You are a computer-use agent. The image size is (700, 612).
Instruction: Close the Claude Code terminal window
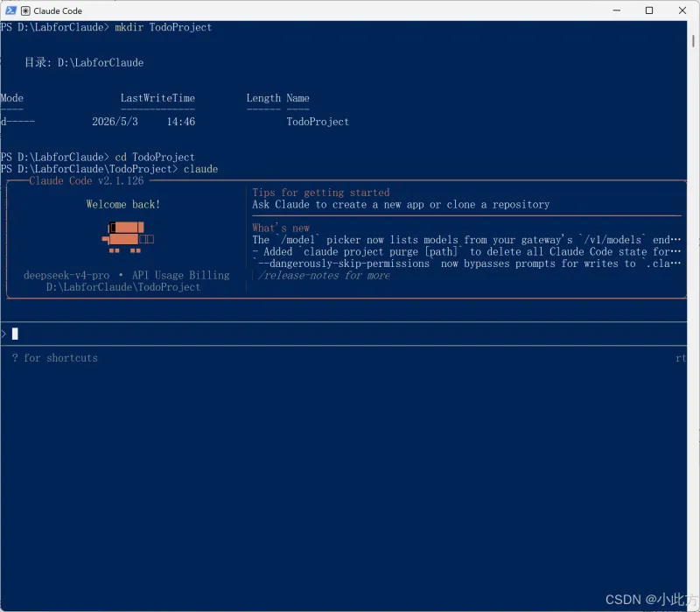click(x=682, y=11)
